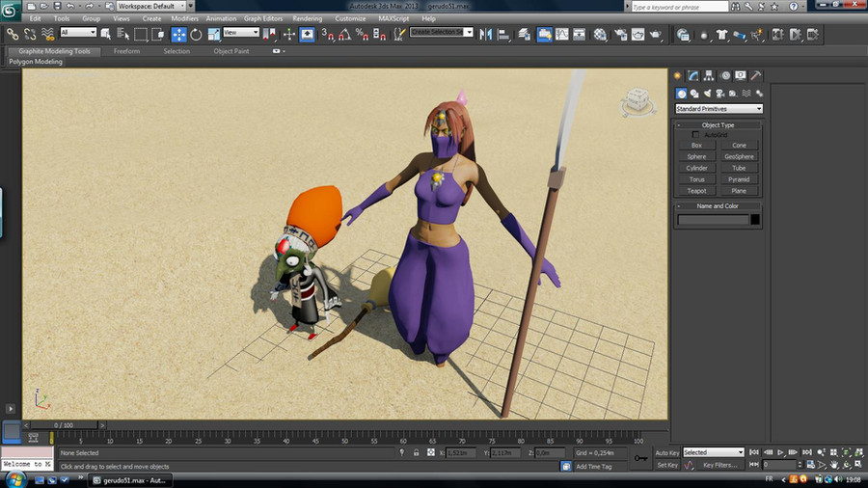Screen dimensions: 868x488
Task: Toggle 3D Snaps on
Action: tap(327, 35)
